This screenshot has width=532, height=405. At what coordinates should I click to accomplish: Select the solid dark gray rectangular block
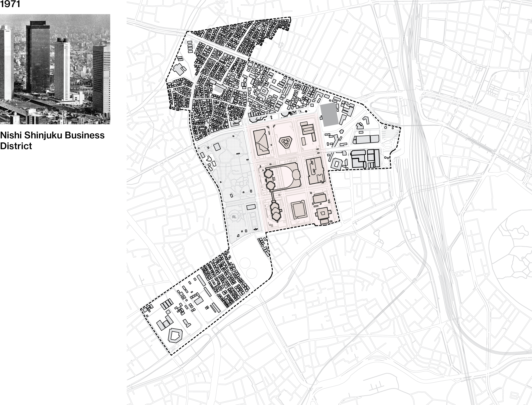tap(329, 115)
